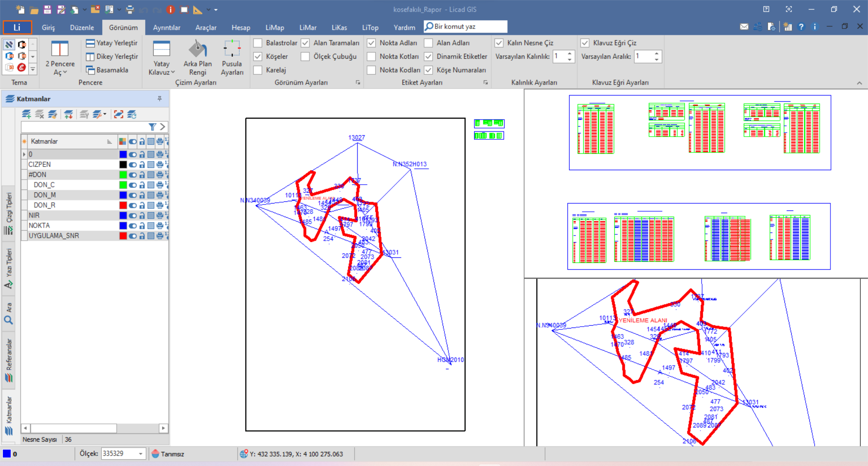The height and width of the screenshot is (466, 868).
Task: Open the Etiket Ayarları dialog launcher
Action: (486, 82)
